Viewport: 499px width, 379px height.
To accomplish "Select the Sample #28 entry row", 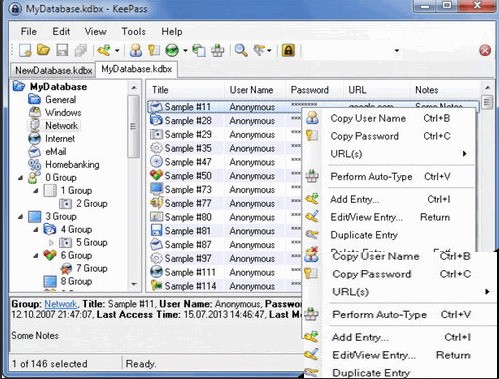I will [x=225, y=121].
